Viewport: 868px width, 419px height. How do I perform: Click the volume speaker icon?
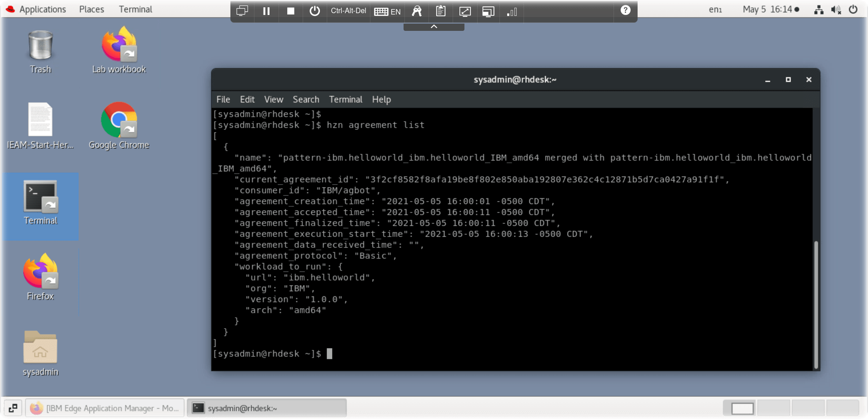(x=836, y=10)
